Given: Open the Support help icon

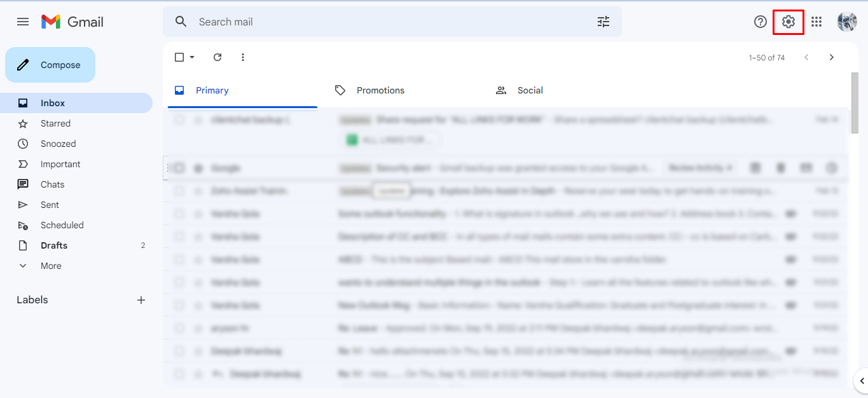Looking at the screenshot, I should coord(760,22).
